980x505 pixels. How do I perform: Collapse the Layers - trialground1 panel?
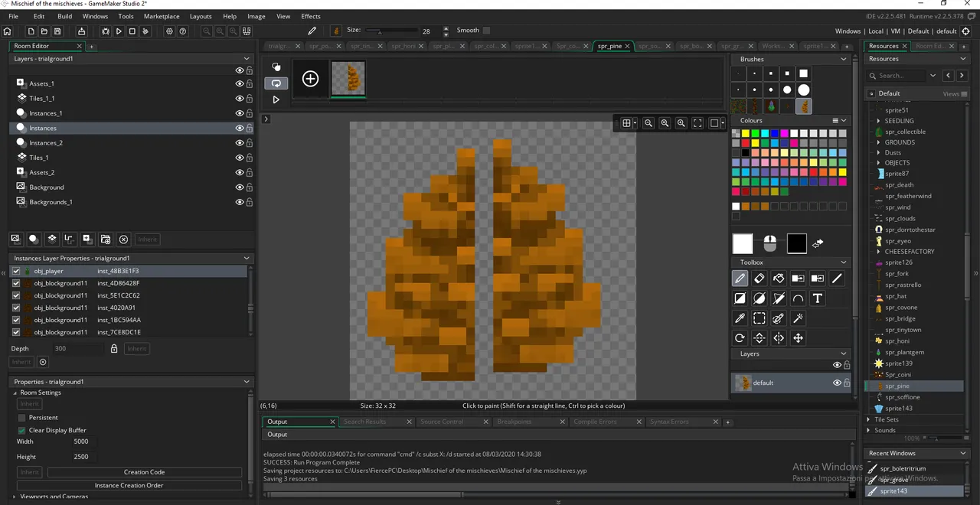pos(247,58)
